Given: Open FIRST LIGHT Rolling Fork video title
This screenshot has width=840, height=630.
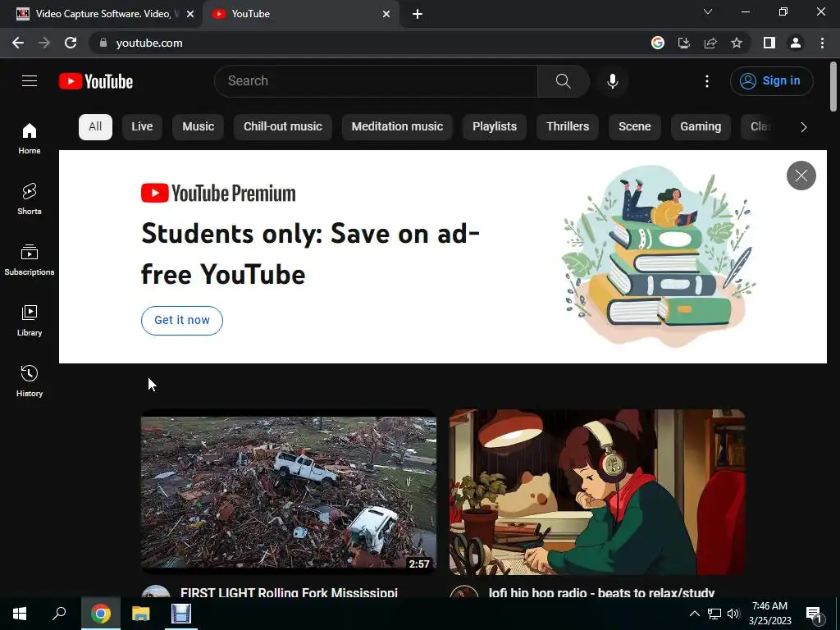Looking at the screenshot, I should pos(290,592).
